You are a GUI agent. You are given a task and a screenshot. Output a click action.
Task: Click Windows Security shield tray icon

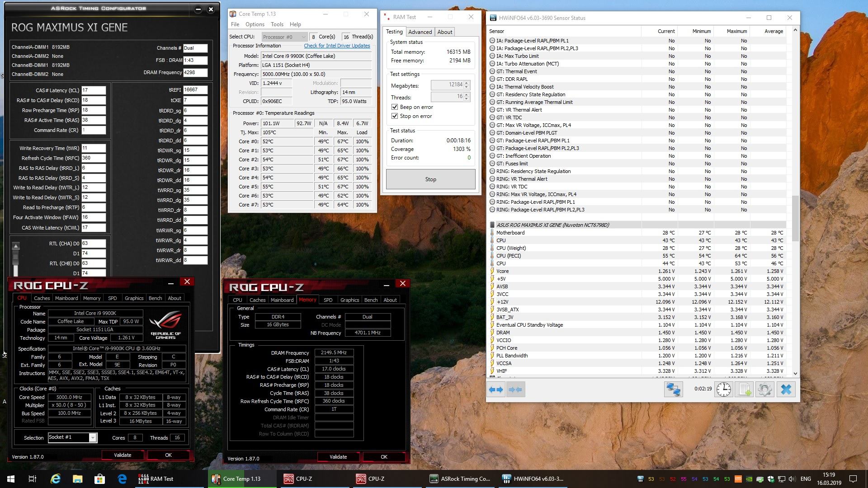(771, 479)
